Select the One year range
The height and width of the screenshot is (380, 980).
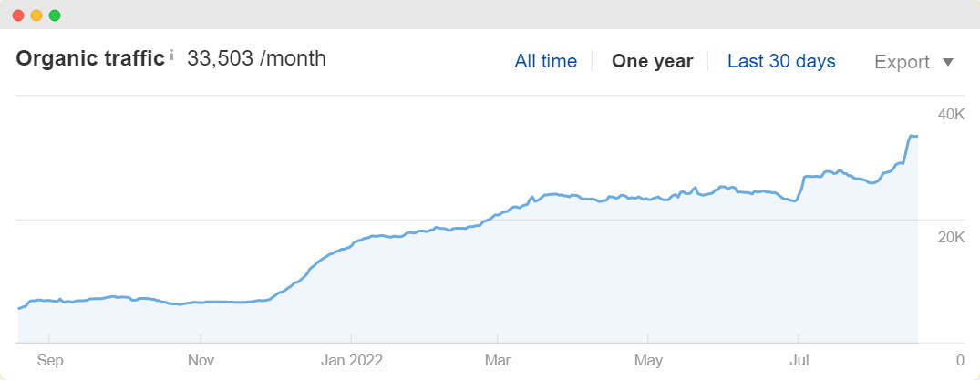pyautogui.click(x=653, y=61)
